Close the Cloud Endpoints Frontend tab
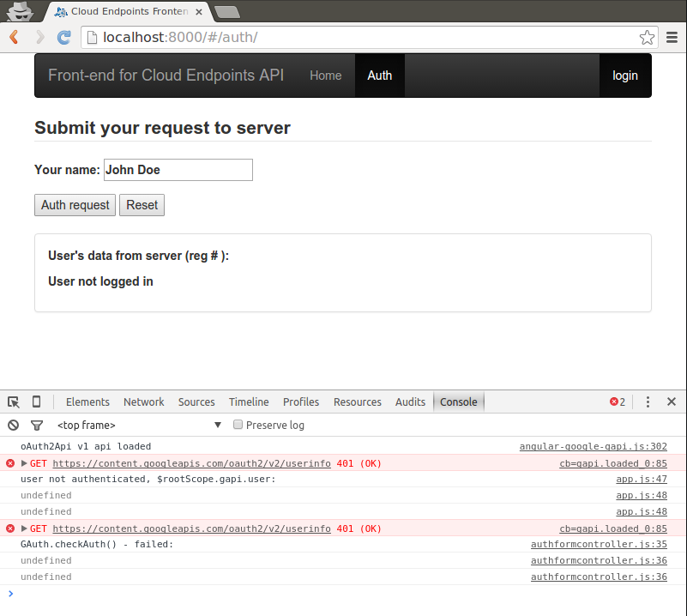 (199, 12)
